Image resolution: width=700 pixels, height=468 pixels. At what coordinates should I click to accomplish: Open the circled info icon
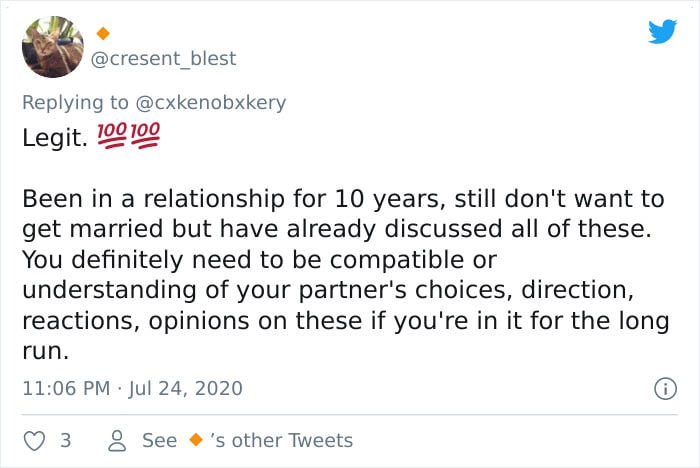click(x=665, y=389)
